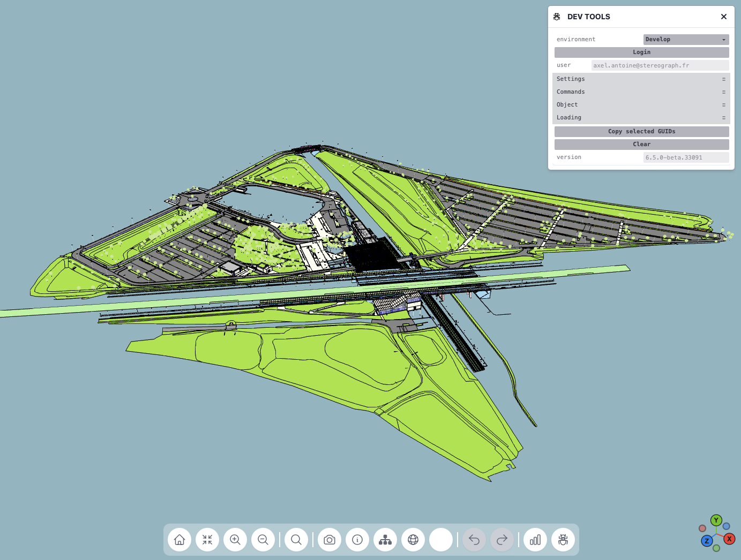Expand the Commands section
Screen dimensions: 741x560
point(641,92)
